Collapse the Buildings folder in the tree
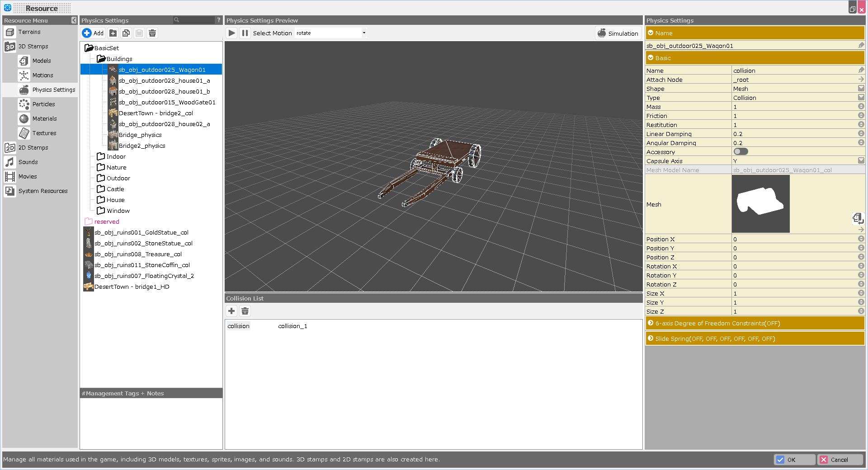This screenshot has height=470, width=868. point(101,58)
